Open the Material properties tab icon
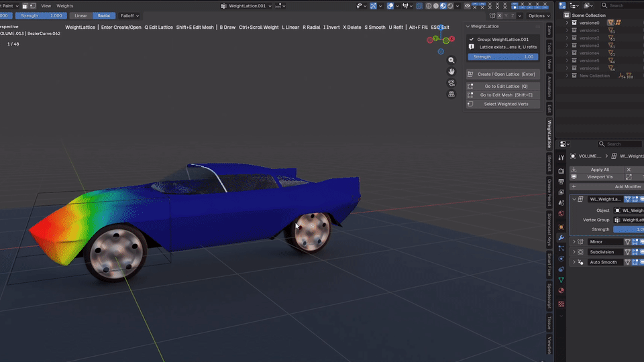 click(561, 290)
